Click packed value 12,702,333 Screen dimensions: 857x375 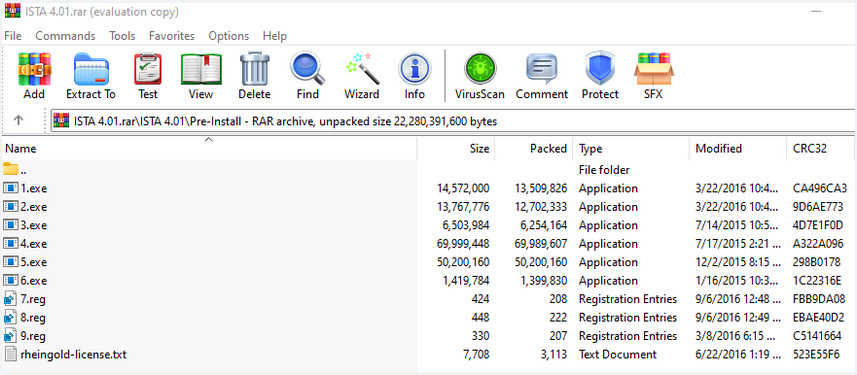[x=541, y=207]
